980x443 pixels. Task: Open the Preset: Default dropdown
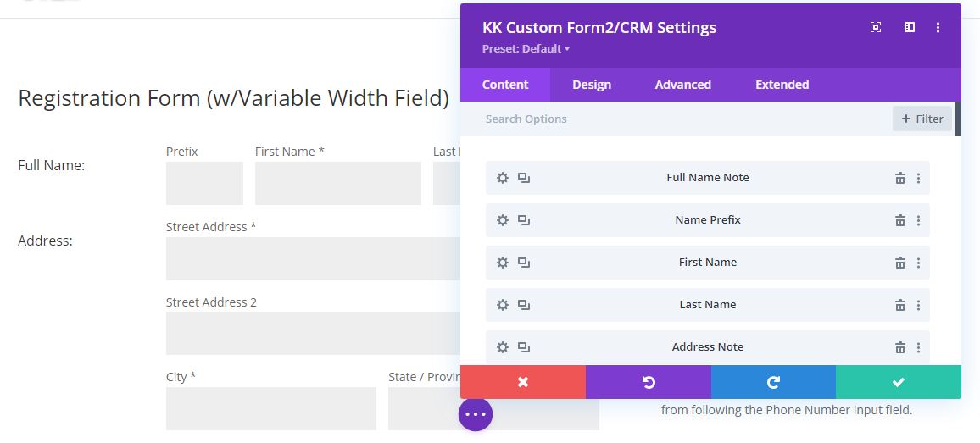click(x=526, y=49)
